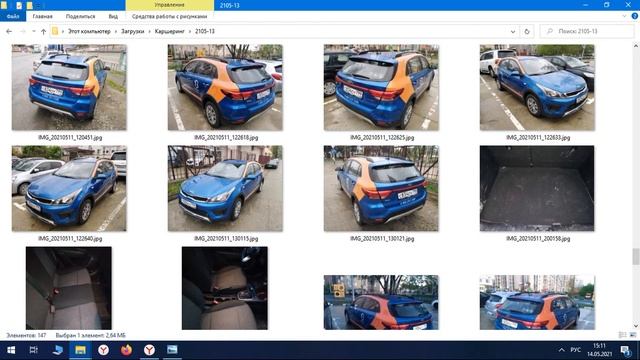
Task: Click the new folder icon in title bar
Action: (29, 5)
